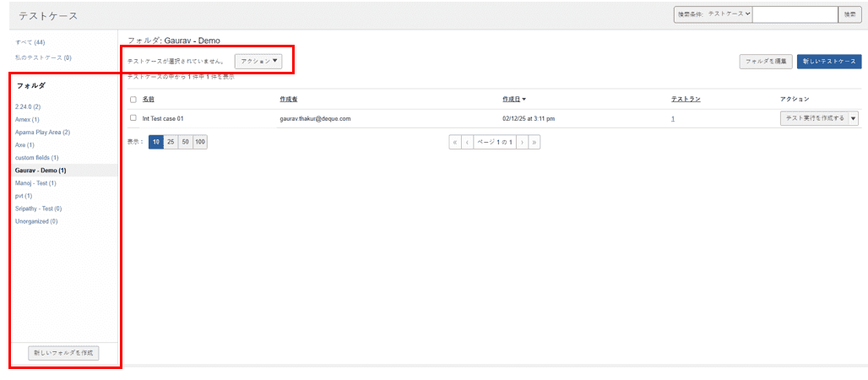The width and height of the screenshot is (868, 380).
Task: Click the 新しいテストケース button
Action: tap(828, 61)
